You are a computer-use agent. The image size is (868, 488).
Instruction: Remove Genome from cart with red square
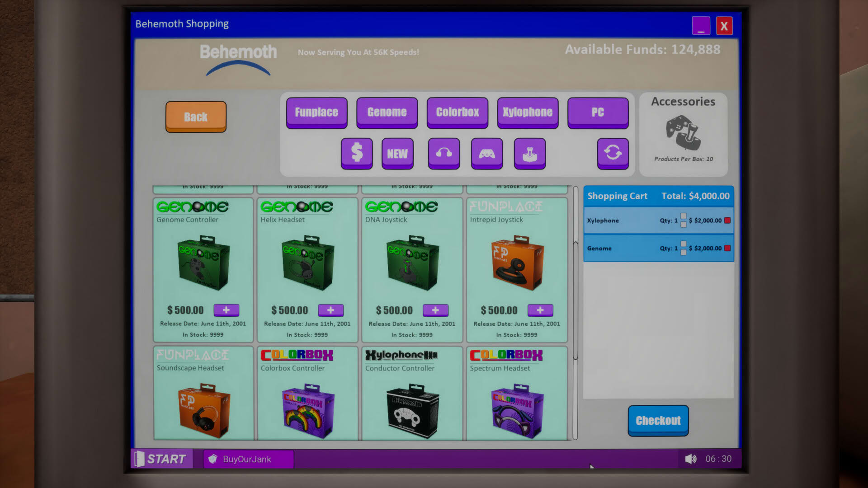(727, 248)
